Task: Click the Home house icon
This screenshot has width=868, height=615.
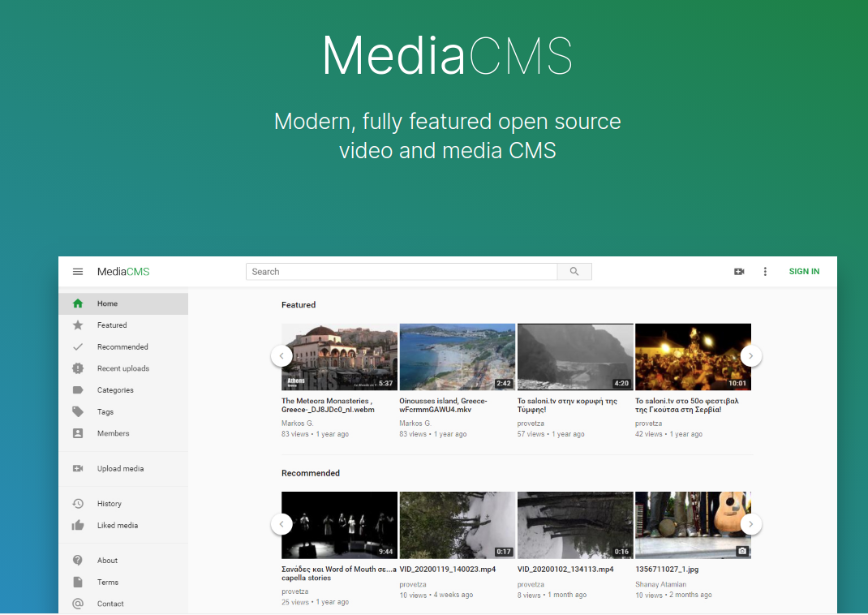Action: click(78, 303)
